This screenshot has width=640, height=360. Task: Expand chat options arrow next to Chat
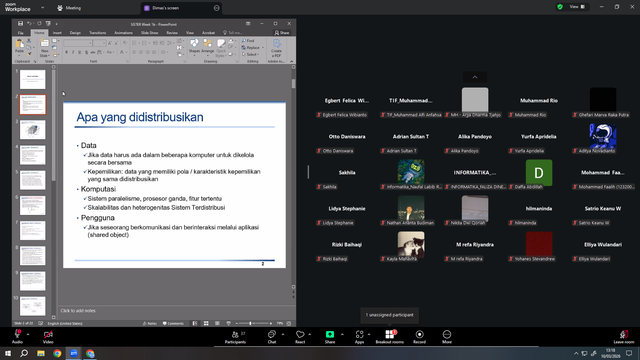pyautogui.click(x=283, y=334)
